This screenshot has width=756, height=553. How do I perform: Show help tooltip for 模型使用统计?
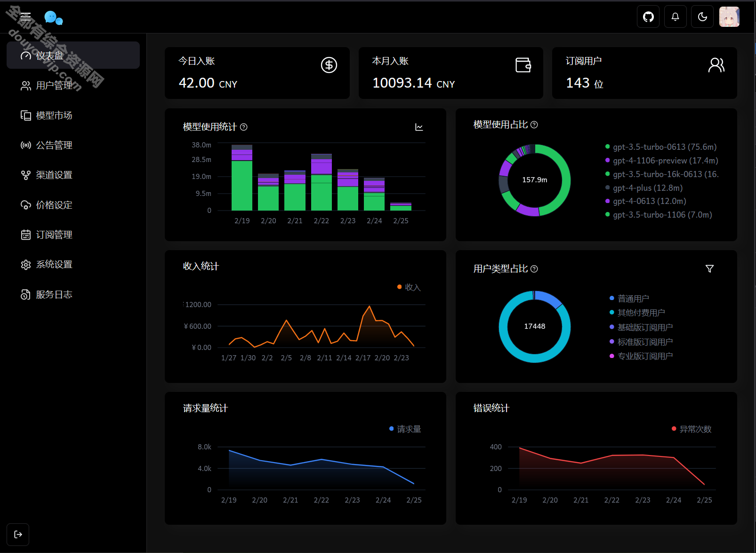tap(244, 127)
